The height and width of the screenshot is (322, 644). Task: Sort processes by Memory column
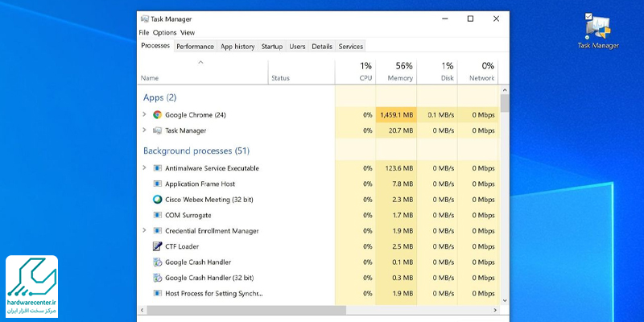click(x=396, y=72)
